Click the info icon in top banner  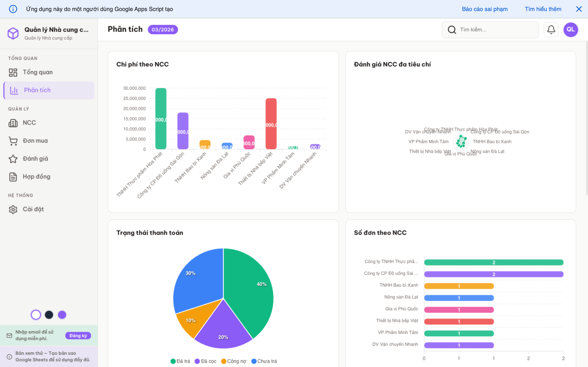pyautogui.click(x=13, y=9)
